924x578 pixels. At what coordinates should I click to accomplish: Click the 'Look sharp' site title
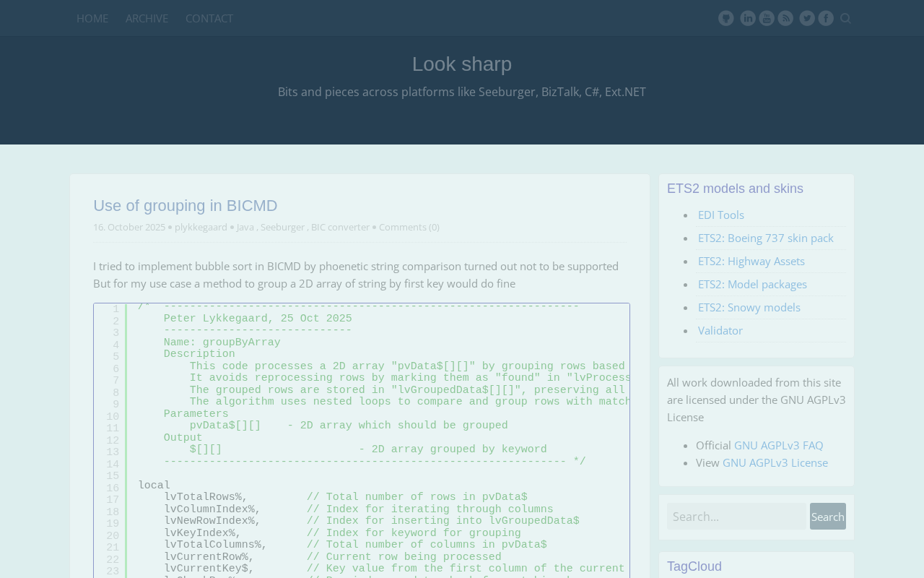(462, 64)
